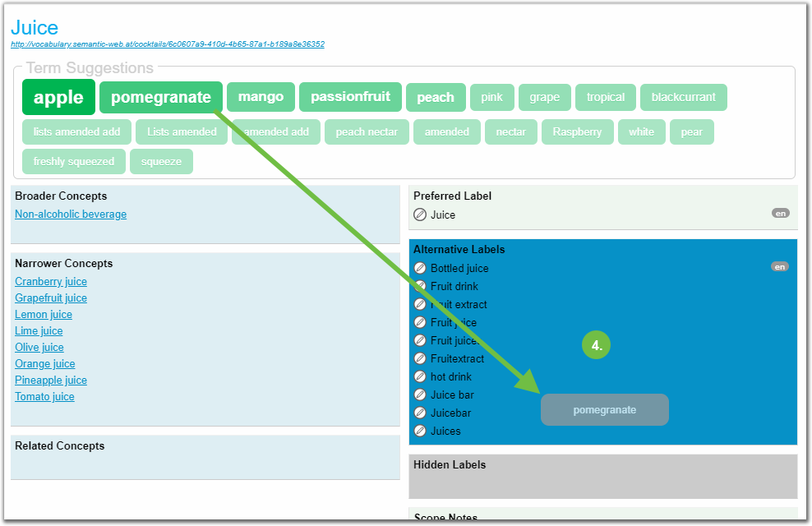Select the apple term suggestion

pos(58,97)
